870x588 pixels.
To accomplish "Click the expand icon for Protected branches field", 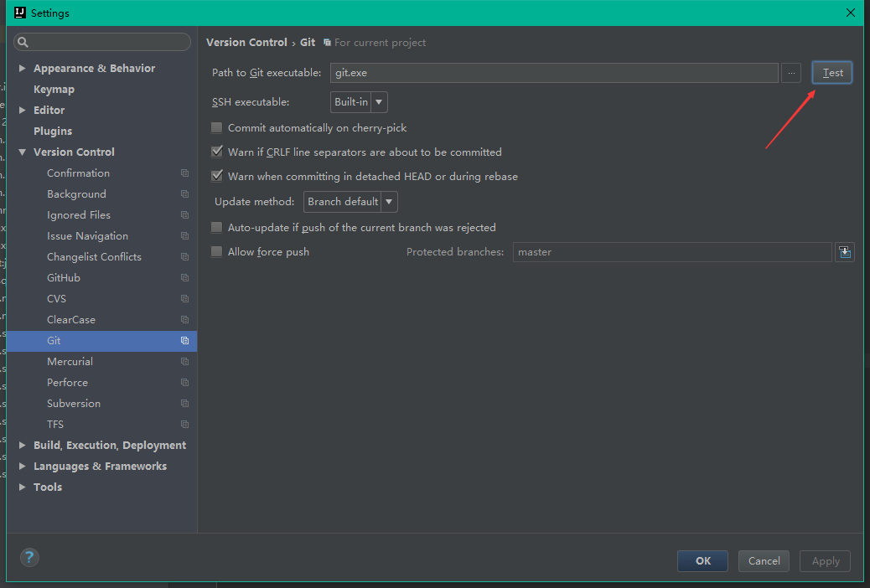I will 845,252.
